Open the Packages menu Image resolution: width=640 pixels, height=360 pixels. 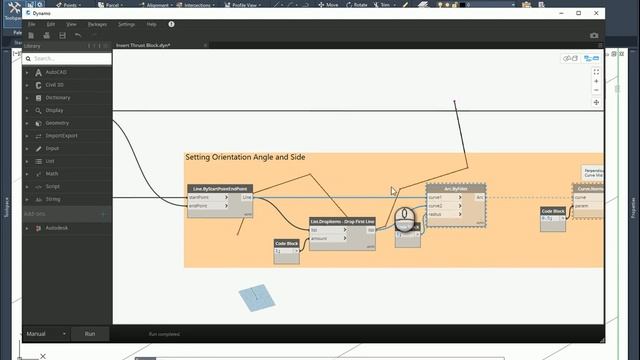pyautogui.click(x=97, y=24)
